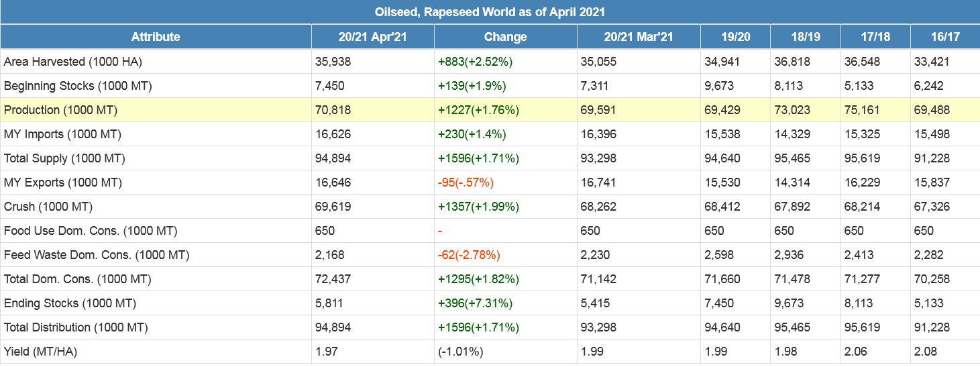Click the 16/17 column header
This screenshot has width=980, height=367.
(x=944, y=37)
